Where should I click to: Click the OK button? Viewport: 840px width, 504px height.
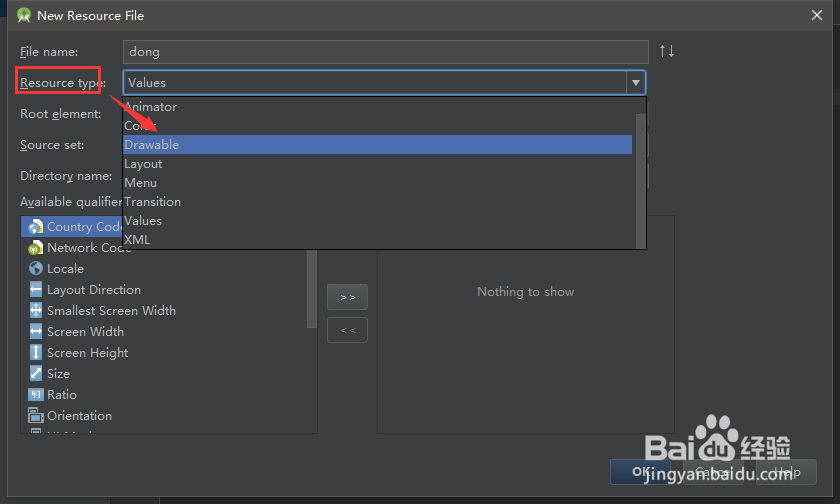click(640, 472)
